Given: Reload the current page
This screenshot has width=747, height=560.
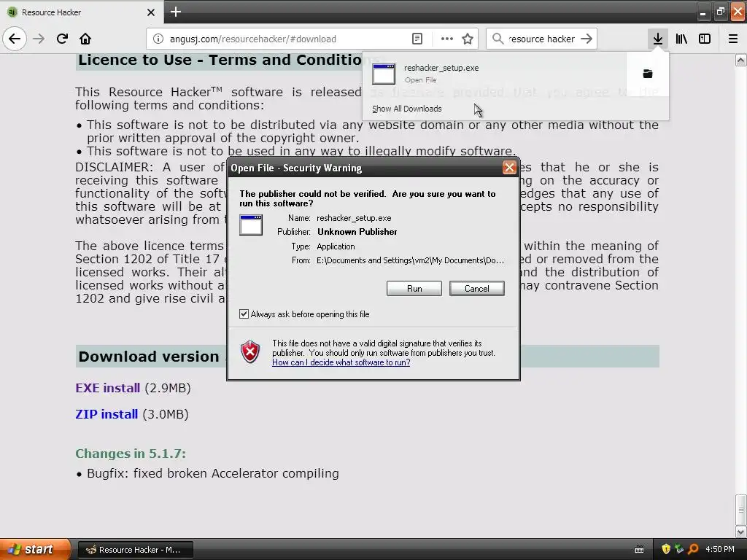Looking at the screenshot, I should point(62,39).
